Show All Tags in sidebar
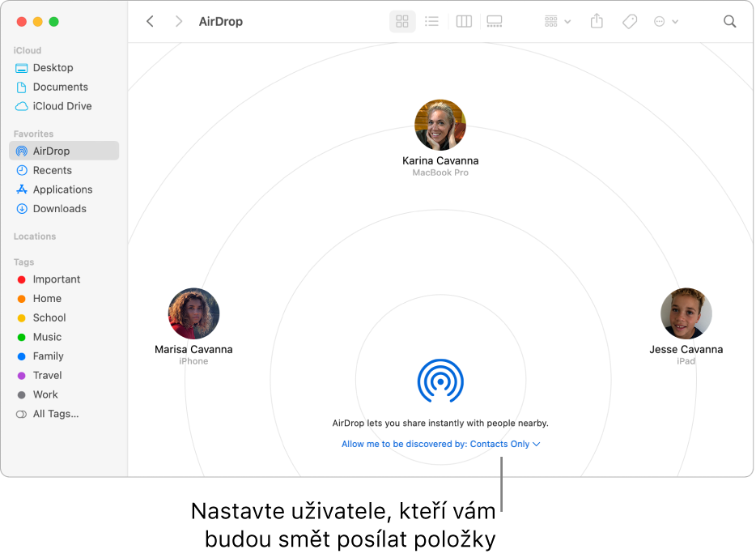Image resolution: width=756 pixels, height=558 pixels. 64,414
